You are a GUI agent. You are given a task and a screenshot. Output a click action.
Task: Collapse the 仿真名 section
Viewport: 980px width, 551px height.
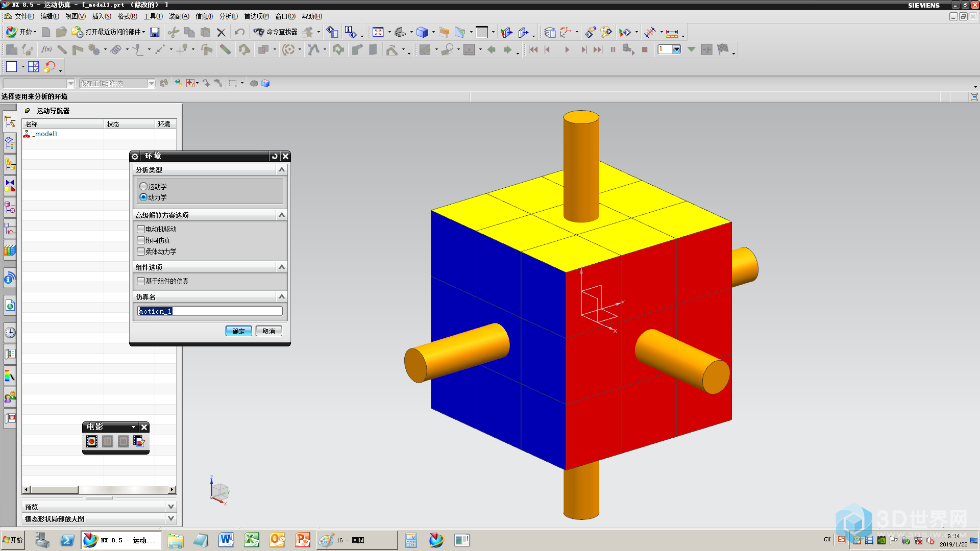tap(282, 296)
